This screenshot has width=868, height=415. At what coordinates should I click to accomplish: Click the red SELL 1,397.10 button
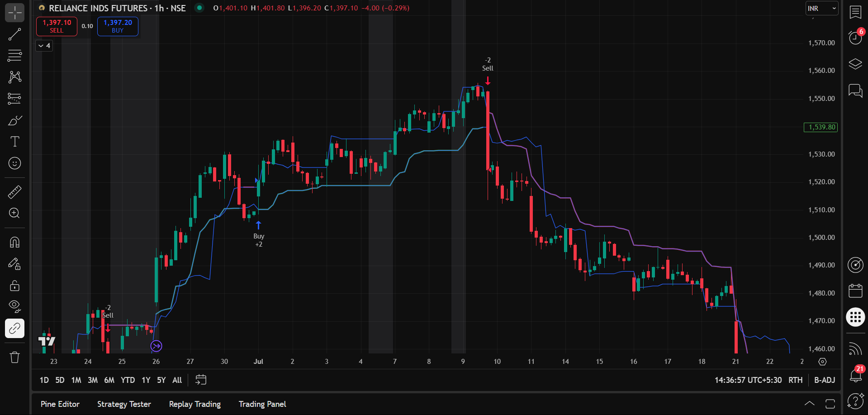[x=57, y=26]
